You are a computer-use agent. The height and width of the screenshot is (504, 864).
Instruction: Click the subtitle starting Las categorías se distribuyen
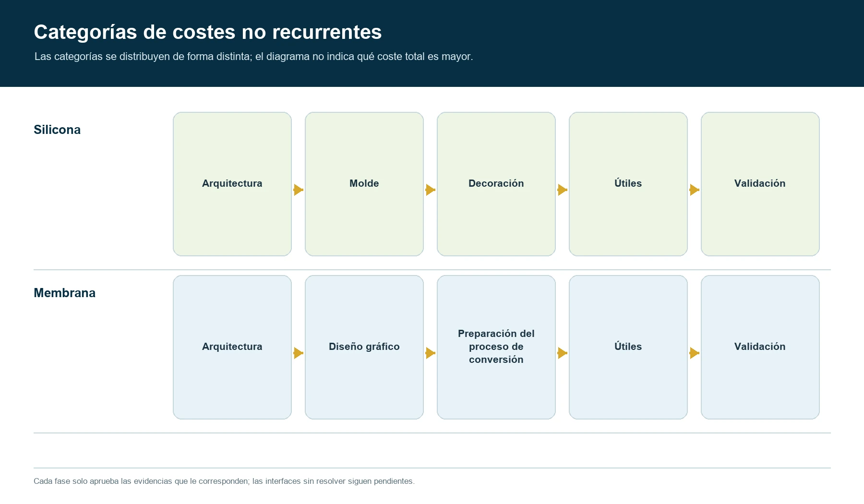click(x=254, y=57)
